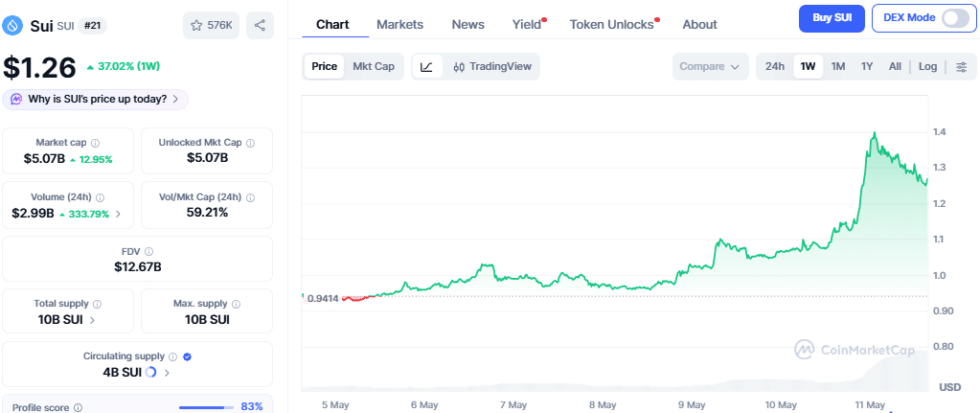Click the share icon button

[260, 26]
